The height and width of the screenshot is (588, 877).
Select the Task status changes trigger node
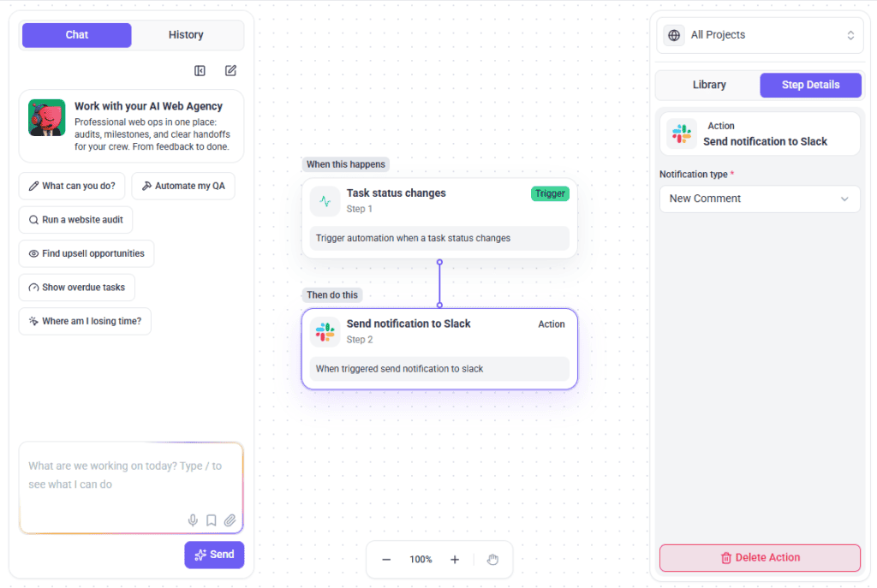(439, 218)
